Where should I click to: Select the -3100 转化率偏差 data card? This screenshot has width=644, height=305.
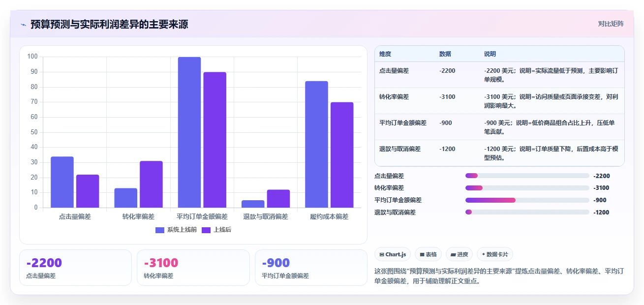coord(193,268)
